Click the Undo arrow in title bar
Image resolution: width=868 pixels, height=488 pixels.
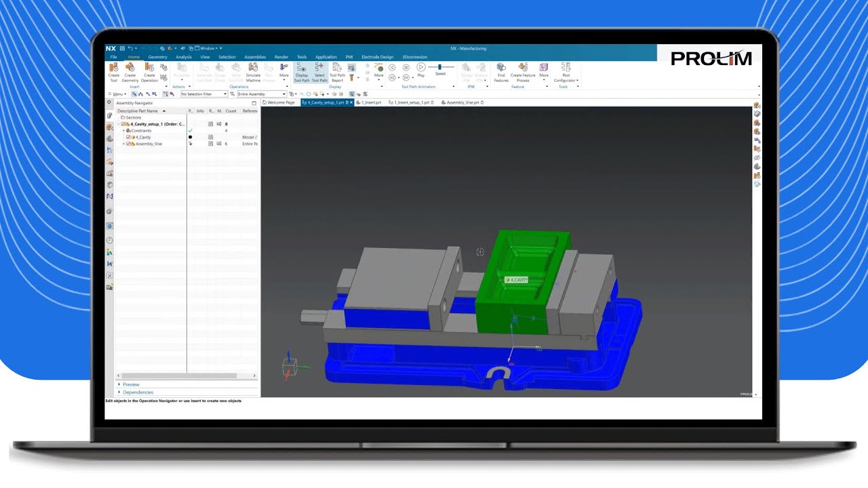pyautogui.click(x=130, y=48)
